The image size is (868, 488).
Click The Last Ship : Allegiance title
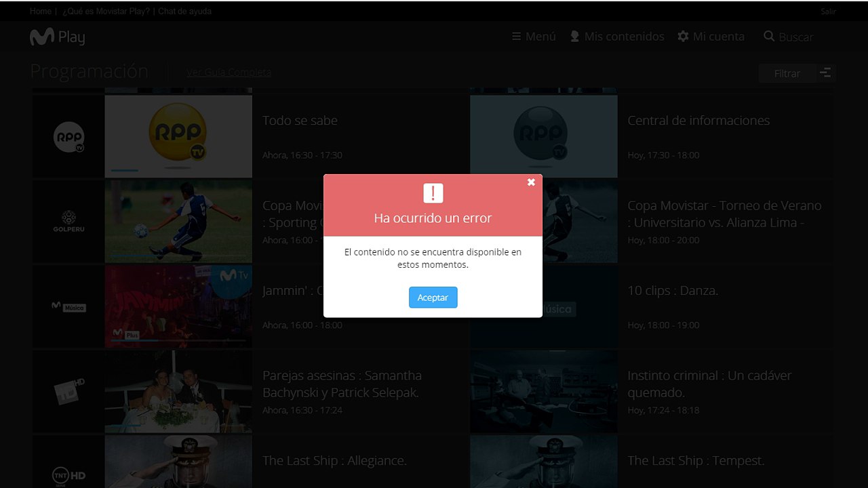[x=334, y=461]
